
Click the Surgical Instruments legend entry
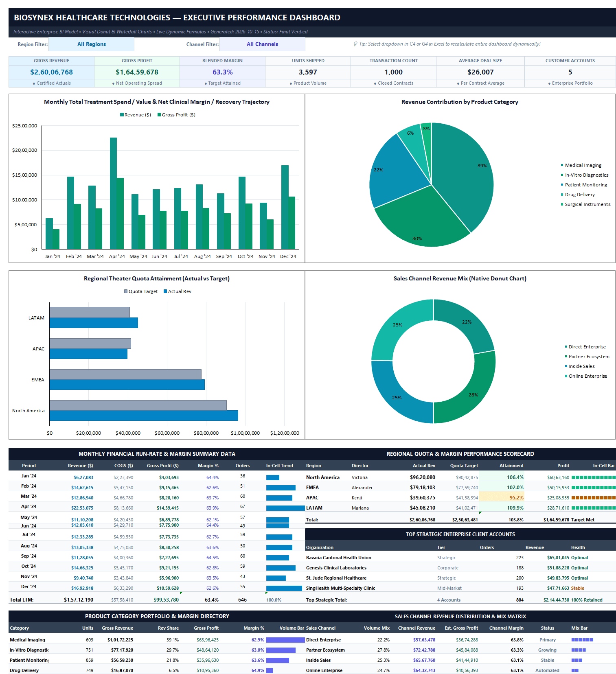pyautogui.click(x=585, y=204)
